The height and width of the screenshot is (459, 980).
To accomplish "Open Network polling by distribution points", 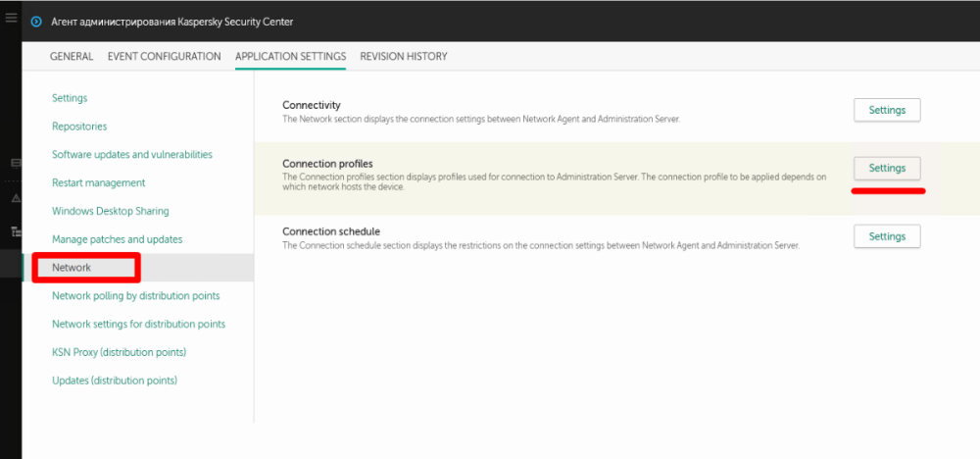I will [136, 296].
